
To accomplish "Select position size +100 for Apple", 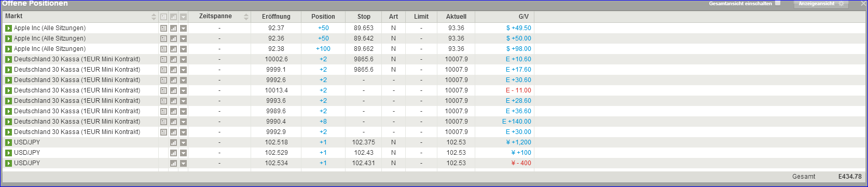I will (323, 49).
